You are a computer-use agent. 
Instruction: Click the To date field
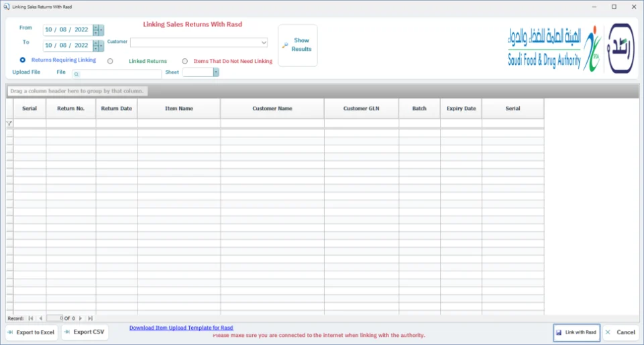(x=68, y=46)
